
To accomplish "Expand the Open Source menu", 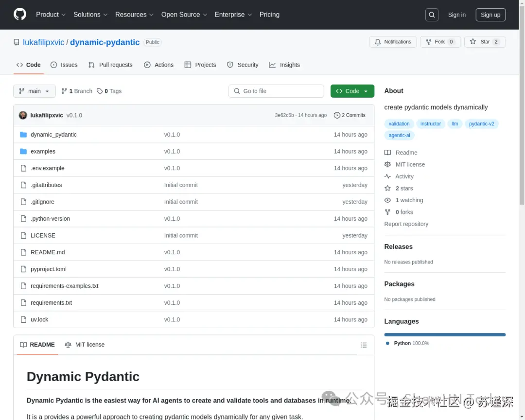I will click(184, 15).
